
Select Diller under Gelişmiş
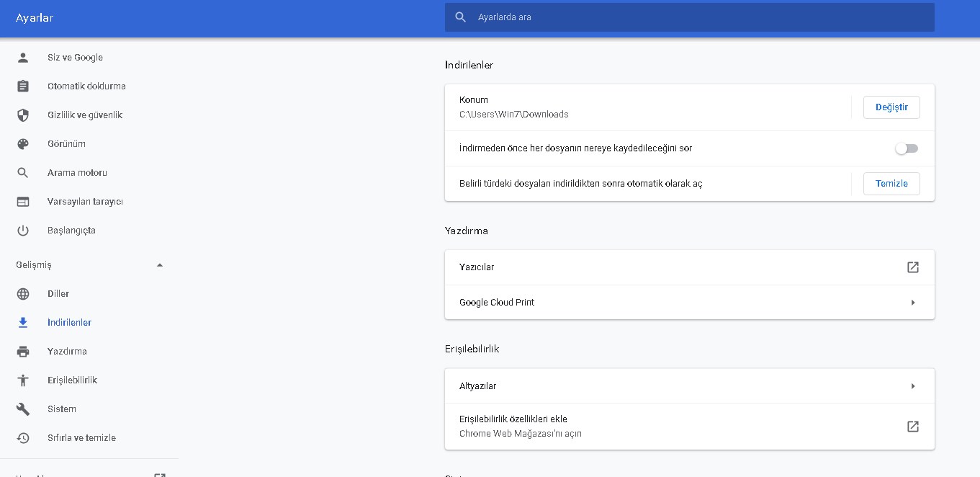point(58,294)
